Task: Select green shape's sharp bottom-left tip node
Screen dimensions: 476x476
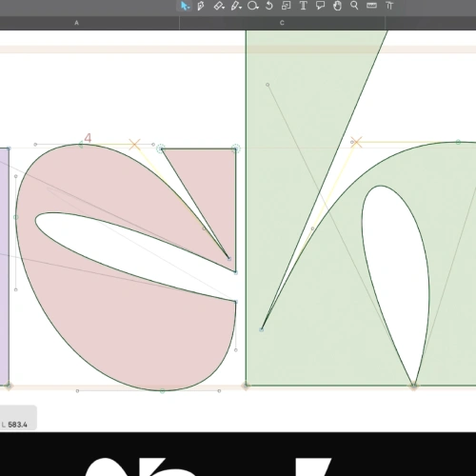Action: click(262, 329)
